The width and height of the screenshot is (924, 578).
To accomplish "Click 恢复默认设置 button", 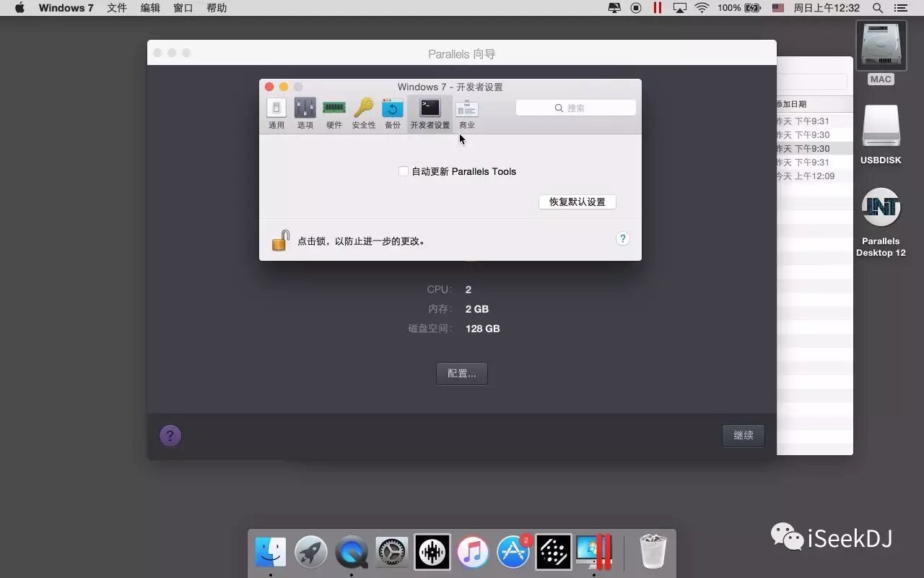I will tap(577, 202).
